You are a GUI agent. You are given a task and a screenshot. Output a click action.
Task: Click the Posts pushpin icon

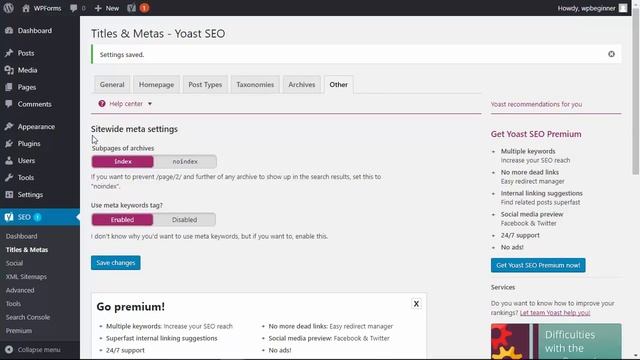[x=9, y=53]
